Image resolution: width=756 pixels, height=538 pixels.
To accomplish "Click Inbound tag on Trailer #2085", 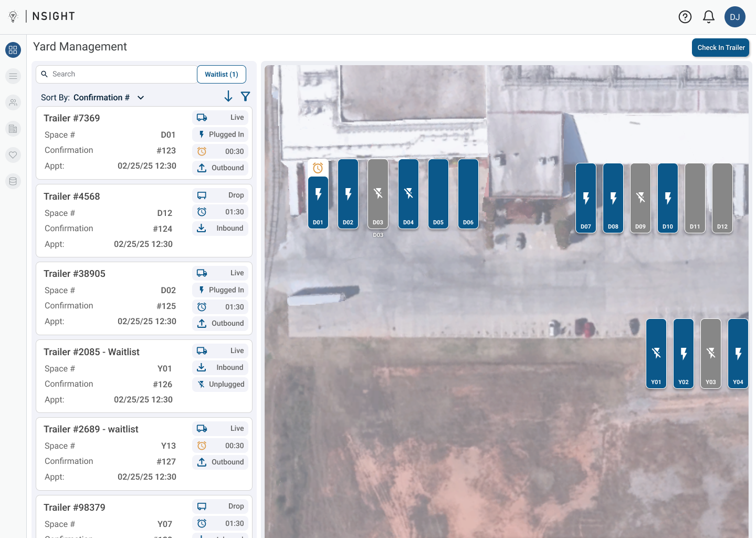I will [x=220, y=368].
